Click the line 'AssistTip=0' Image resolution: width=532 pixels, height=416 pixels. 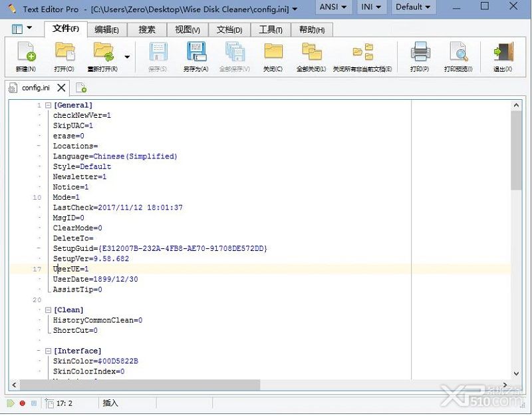click(x=77, y=290)
